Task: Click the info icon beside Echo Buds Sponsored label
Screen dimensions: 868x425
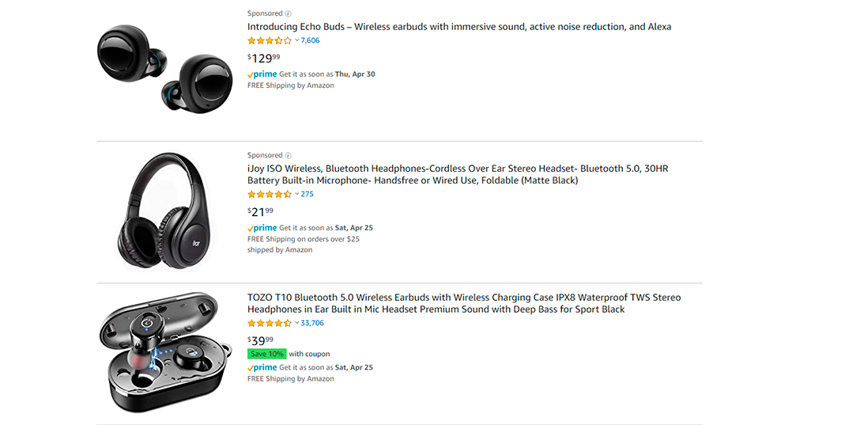Action: [x=289, y=13]
